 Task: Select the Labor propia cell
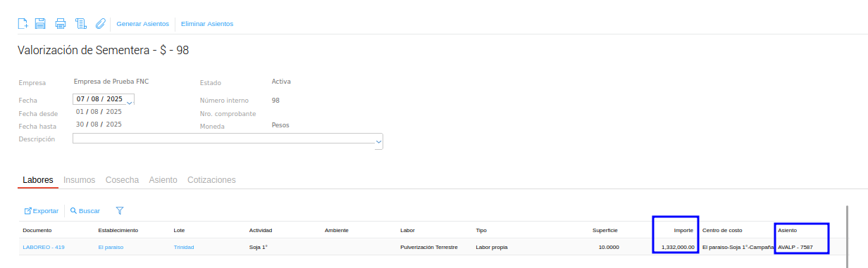[492, 248]
